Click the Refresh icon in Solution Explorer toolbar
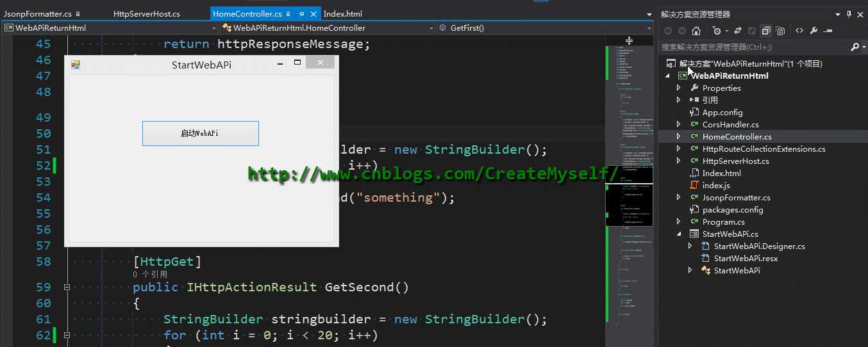Image resolution: width=868 pixels, height=347 pixels. tap(751, 31)
